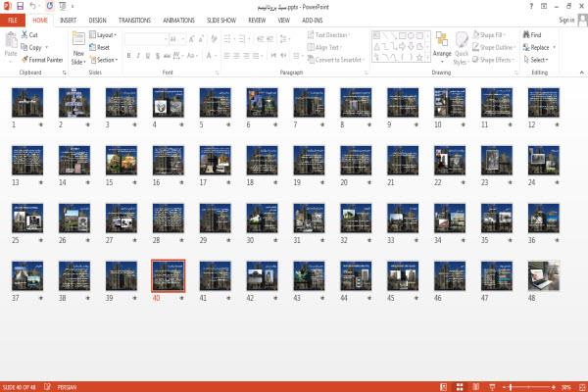Viewport: 588px width, 392px height.
Task: Click the Numbering list icon
Action: pos(242,39)
